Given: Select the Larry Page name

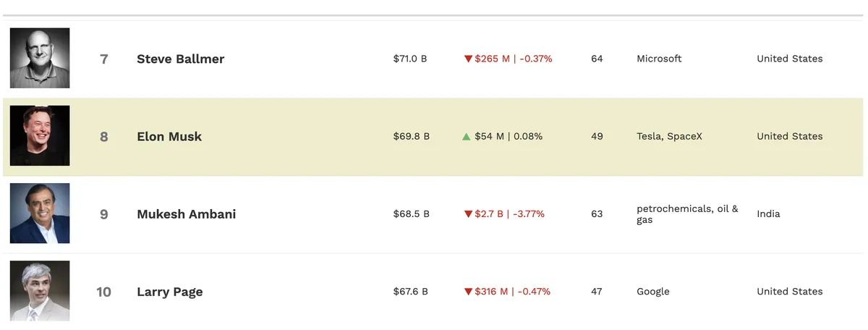Looking at the screenshot, I should [169, 292].
